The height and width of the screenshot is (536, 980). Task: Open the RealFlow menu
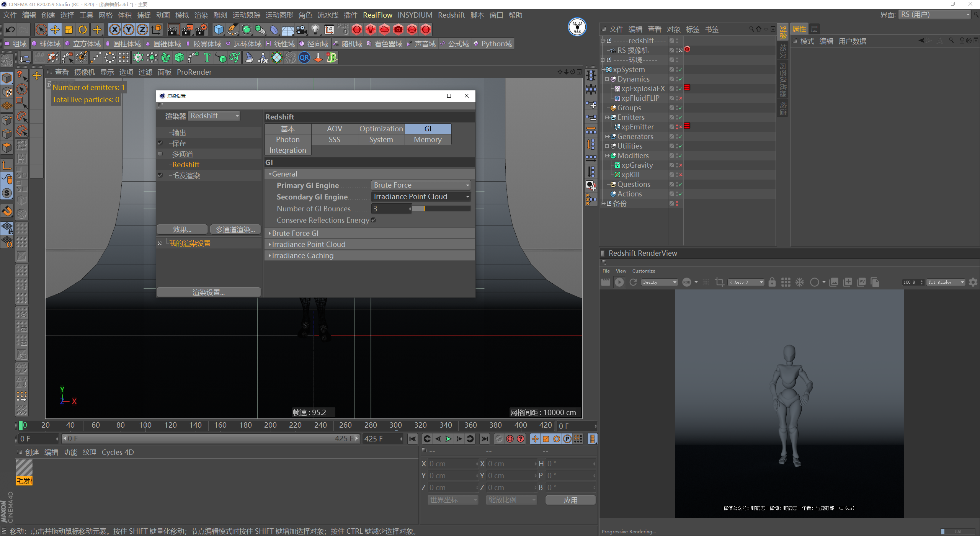pos(377,15)
